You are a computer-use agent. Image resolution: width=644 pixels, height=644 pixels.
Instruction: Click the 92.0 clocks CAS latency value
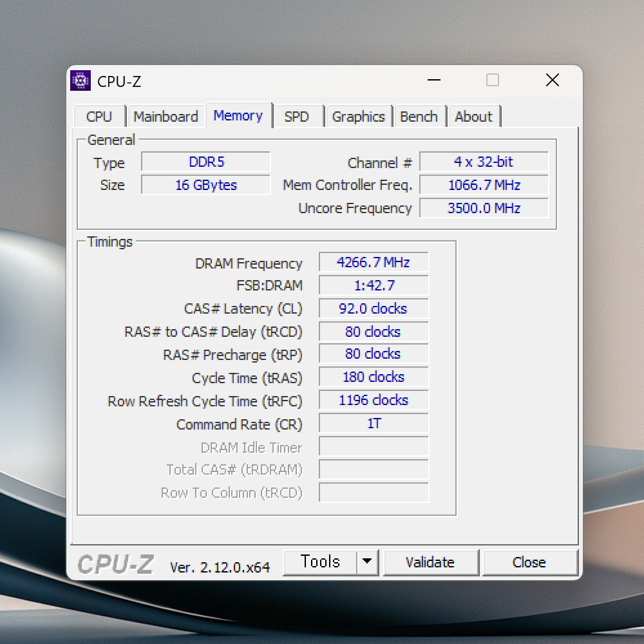click(374, 308)
